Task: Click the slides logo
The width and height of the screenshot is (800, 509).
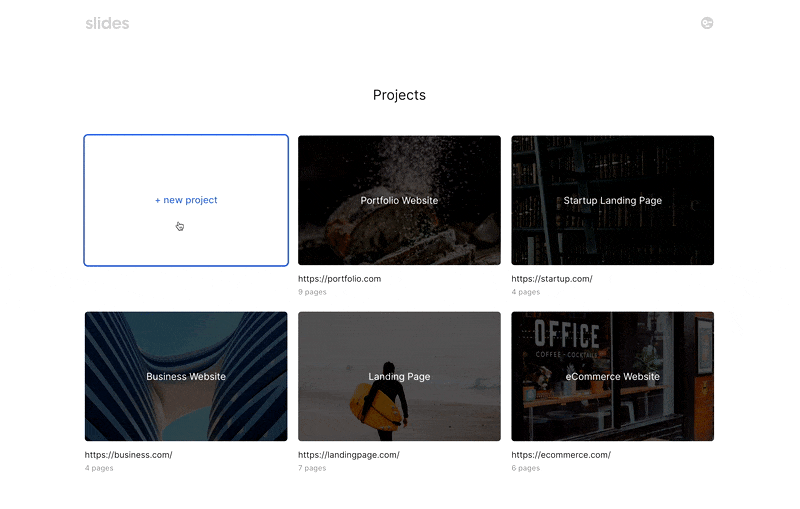Action: tap(107, 23)
